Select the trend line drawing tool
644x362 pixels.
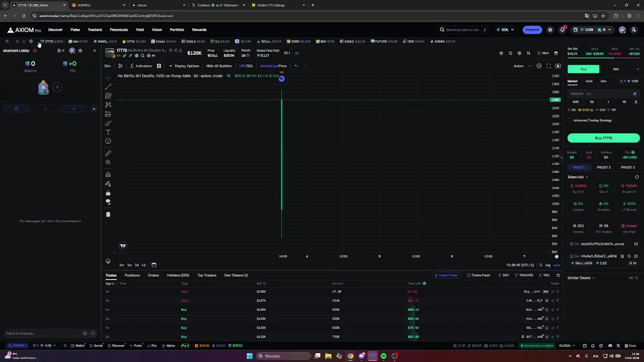click(x=108, y=86)
